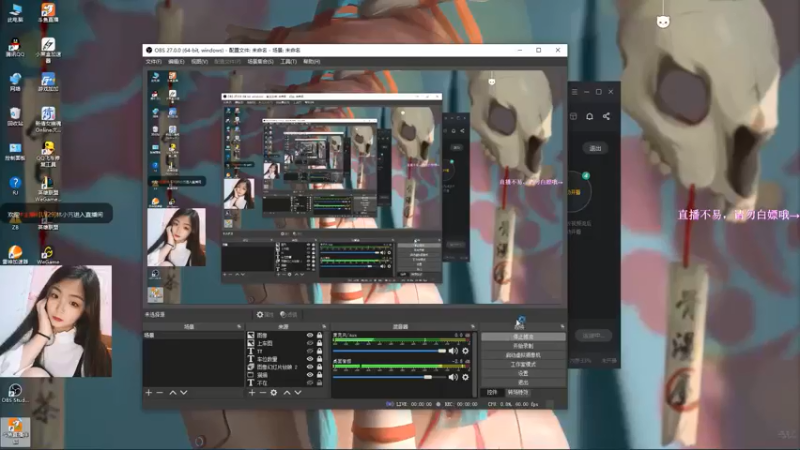Image resolution: width=800 pixels, height=450 pixels.
Task: Click the 停止推流 stop streaming button
Action: click(x=523, y=337)
